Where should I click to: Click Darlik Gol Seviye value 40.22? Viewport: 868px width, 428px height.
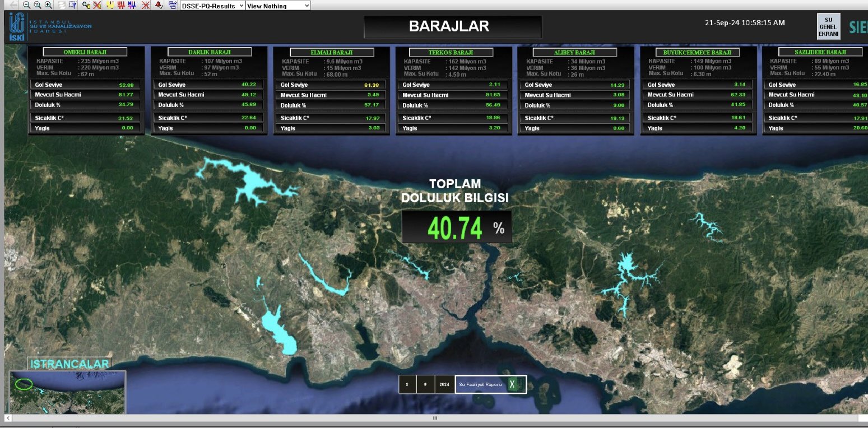(x=249, y=85)
